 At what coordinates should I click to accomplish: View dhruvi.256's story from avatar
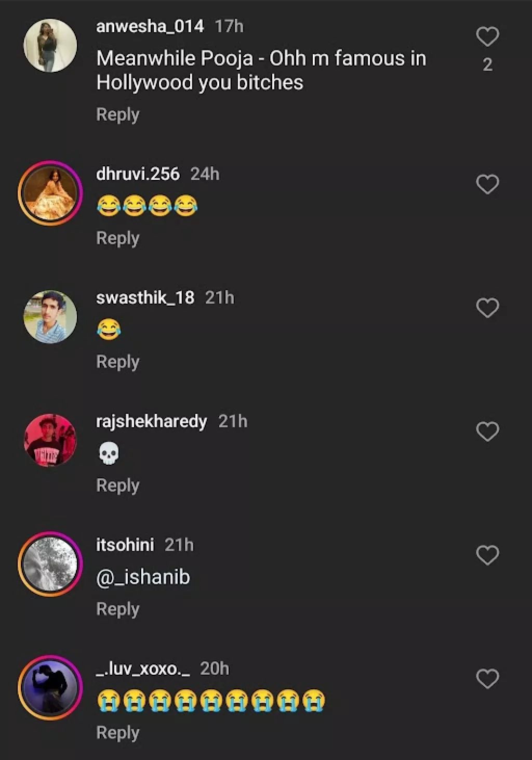pos(50,193)
